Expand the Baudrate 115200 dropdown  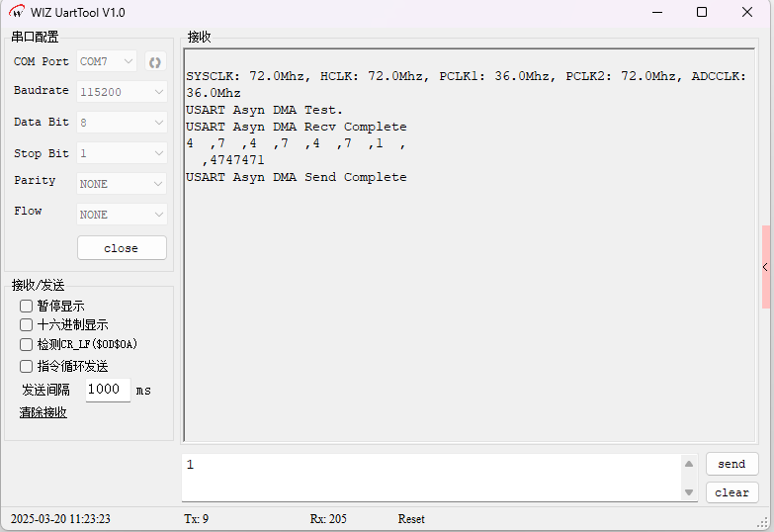(x=122, y=92)
